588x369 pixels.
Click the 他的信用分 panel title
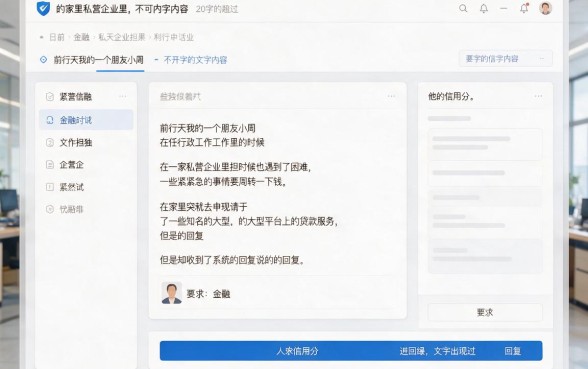point(451,96)
